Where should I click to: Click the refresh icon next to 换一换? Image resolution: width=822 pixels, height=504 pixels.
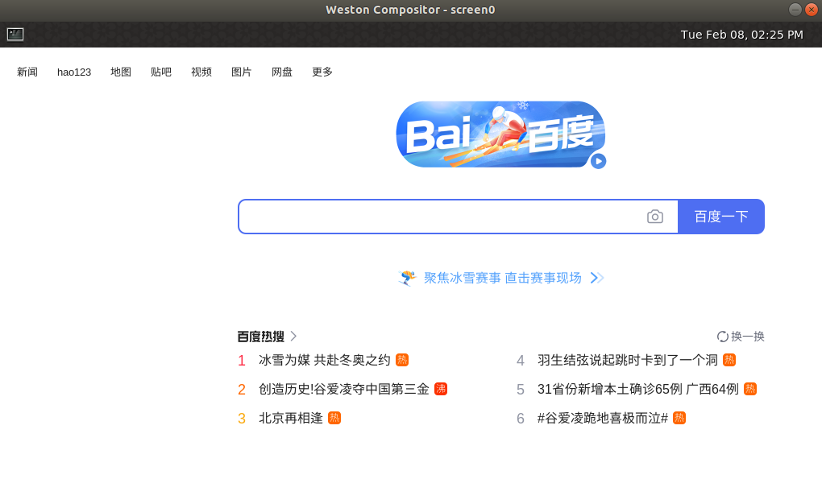point(722,337)
